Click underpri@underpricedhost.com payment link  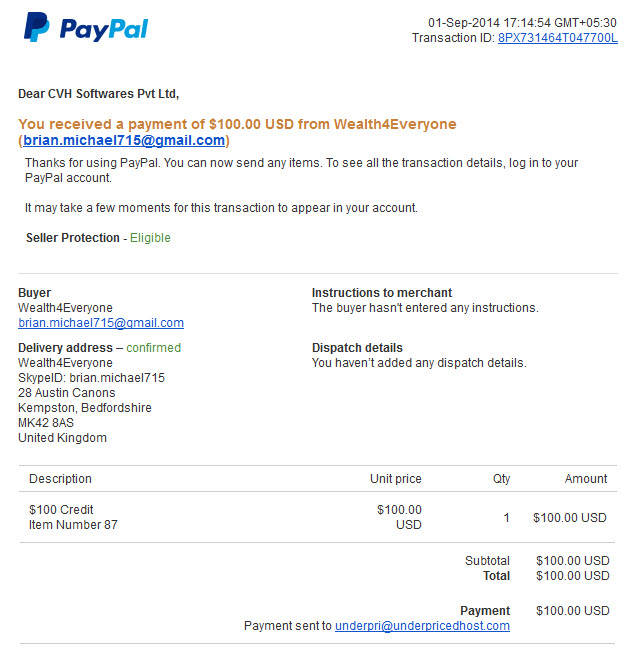(422, 625)
